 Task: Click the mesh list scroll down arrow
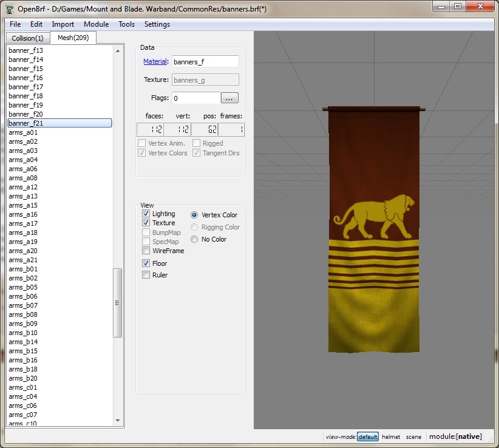[x=118, y=420]
